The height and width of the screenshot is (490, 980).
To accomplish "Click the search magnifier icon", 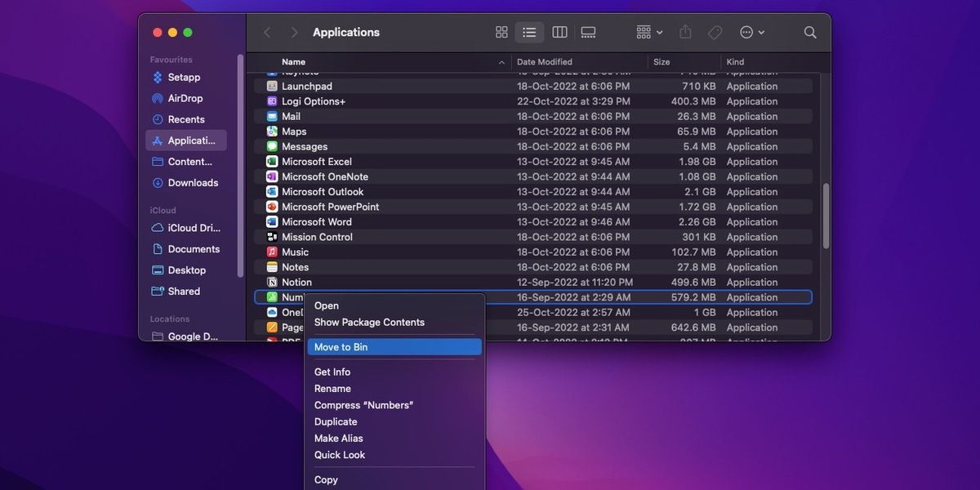I will pyautogui.click(x=810, y=33).
